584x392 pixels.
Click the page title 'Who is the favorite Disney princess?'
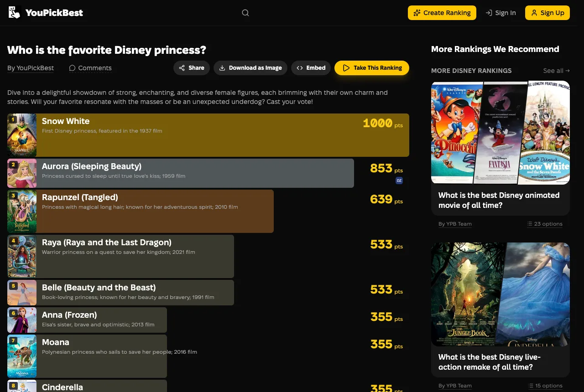pyautogui.click(x=107, y=50)
